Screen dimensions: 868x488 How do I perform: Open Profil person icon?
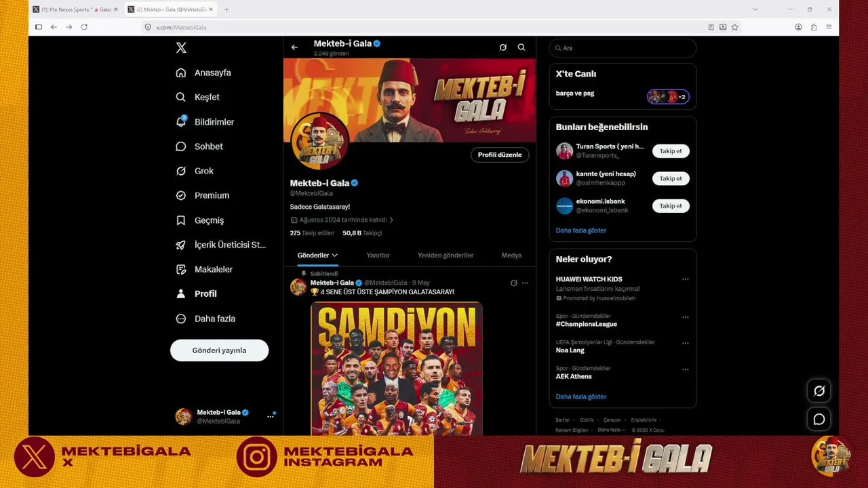(180, 293)
